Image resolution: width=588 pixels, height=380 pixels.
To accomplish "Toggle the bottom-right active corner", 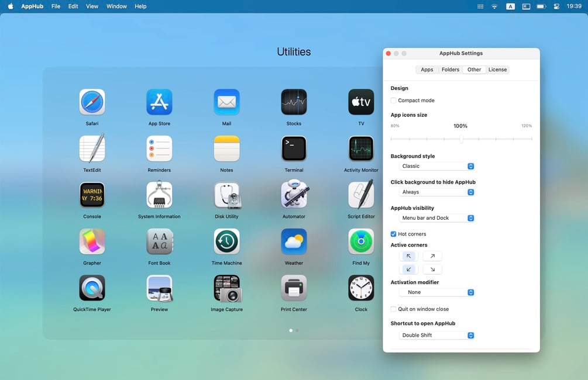I will (432, 269).
